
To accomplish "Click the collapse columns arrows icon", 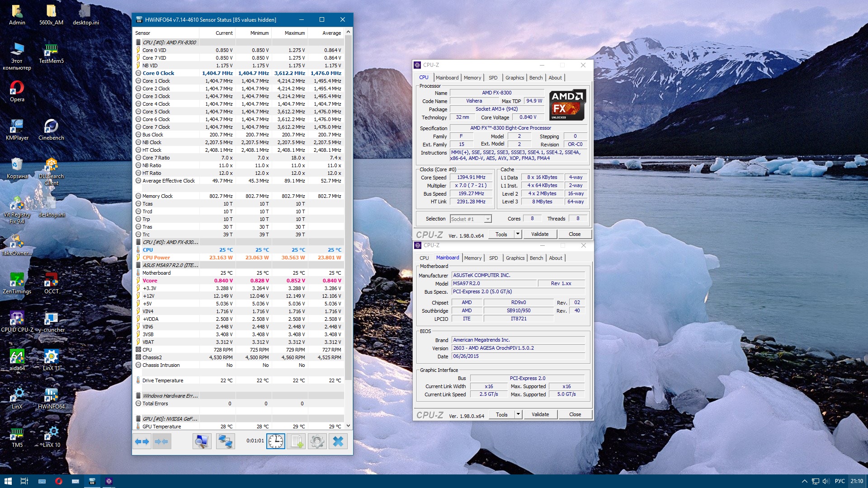I will pyautogui.click(x=162, y=441).
